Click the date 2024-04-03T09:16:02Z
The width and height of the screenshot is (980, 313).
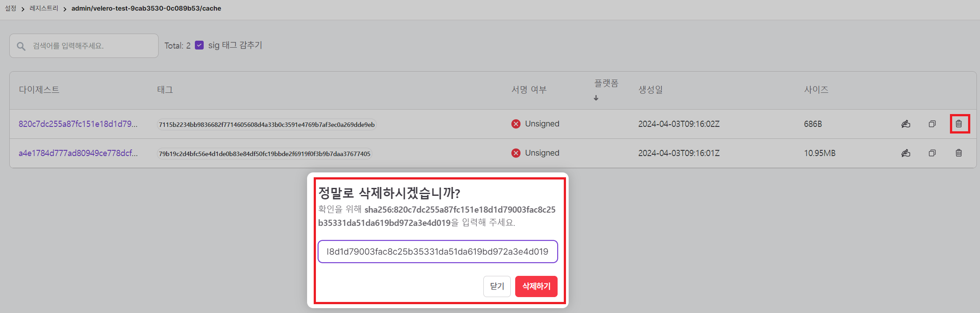pyautogui.click(x=679, y=124)
